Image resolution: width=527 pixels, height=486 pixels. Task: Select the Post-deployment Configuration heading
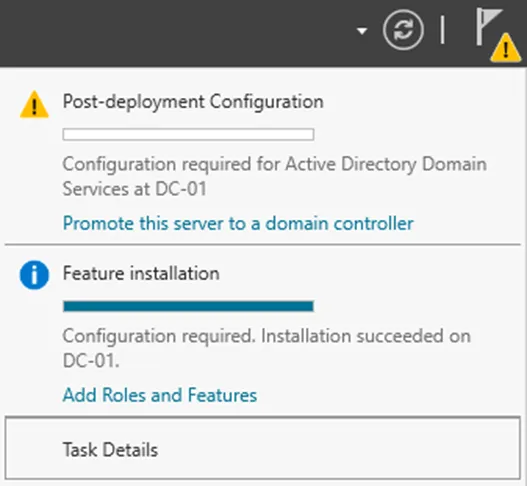pos(193,102)
